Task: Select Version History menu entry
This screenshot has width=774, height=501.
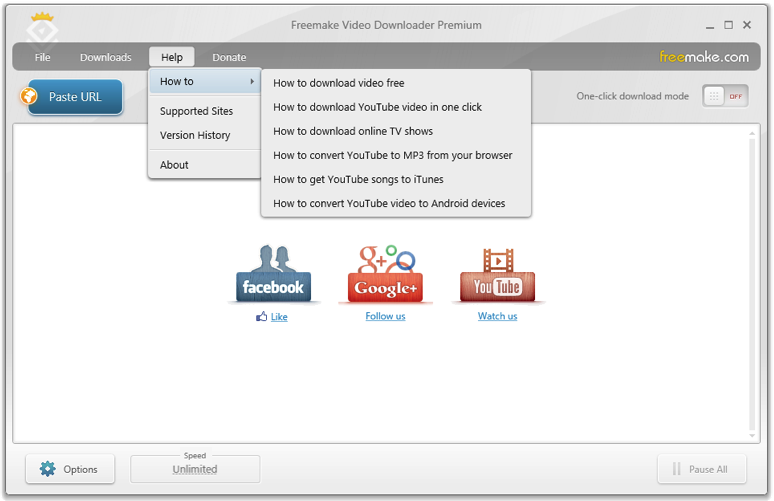Action: pos(205,135)
